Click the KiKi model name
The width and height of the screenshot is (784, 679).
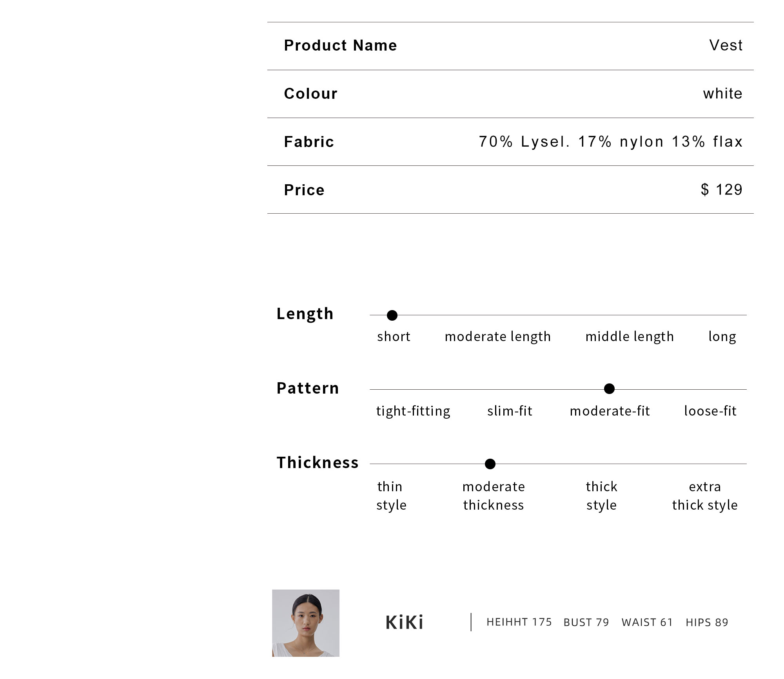tap(405, 623)
